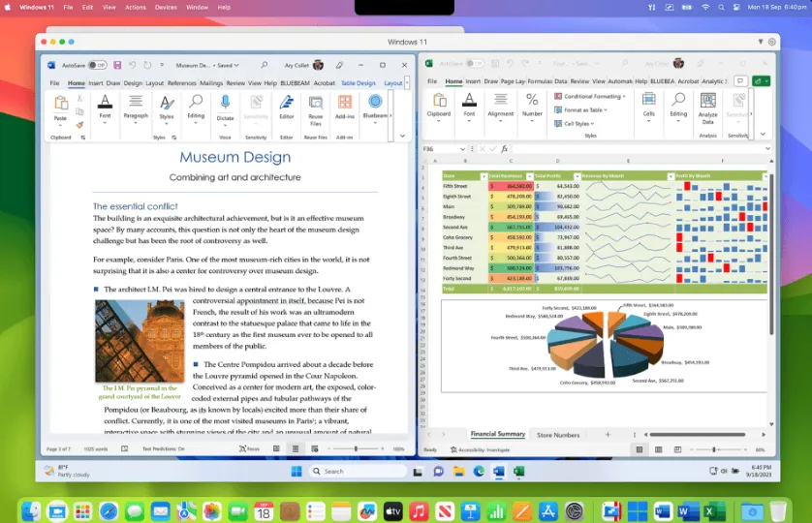Open the Name Box dropdown arrow
Viewport: 812px width, 523px height.
point(462,149)
